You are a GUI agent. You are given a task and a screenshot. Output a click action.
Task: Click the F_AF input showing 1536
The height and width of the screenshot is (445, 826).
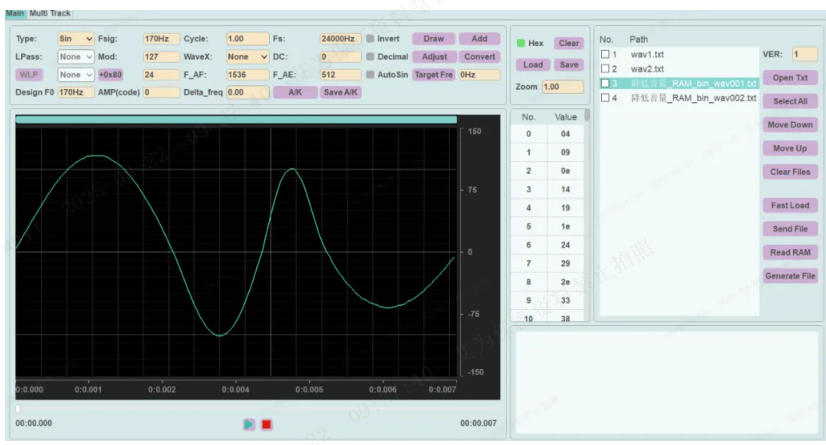247,75
